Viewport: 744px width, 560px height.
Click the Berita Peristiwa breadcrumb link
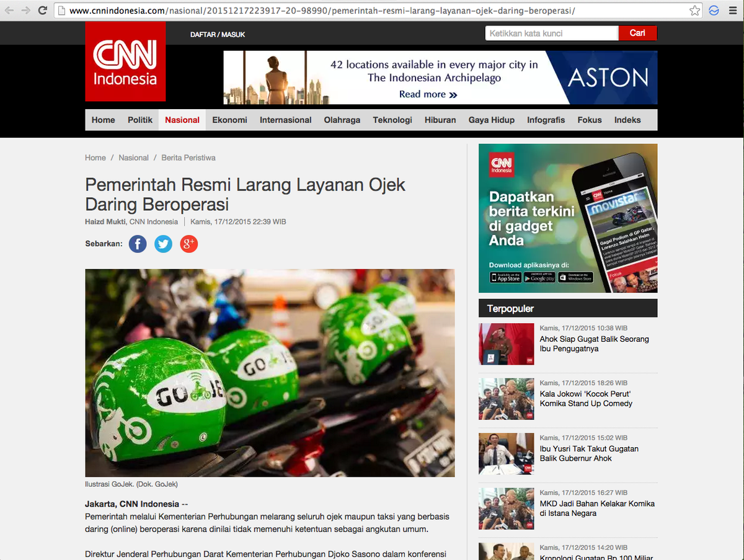click(x=188, y=158)
